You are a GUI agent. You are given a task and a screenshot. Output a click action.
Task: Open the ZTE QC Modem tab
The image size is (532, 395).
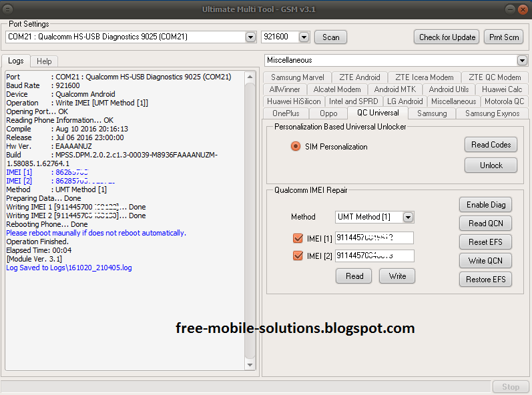tap(495, 77)
